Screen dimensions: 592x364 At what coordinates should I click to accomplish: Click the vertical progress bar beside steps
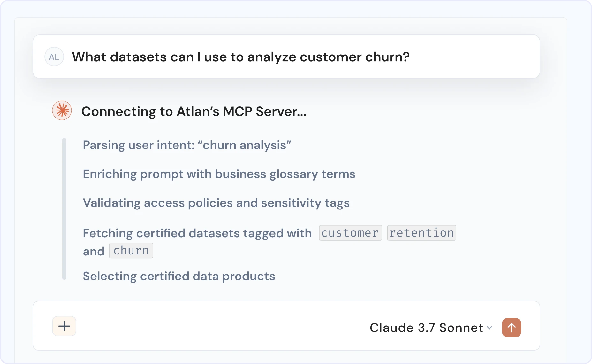(x=64, y=209)
